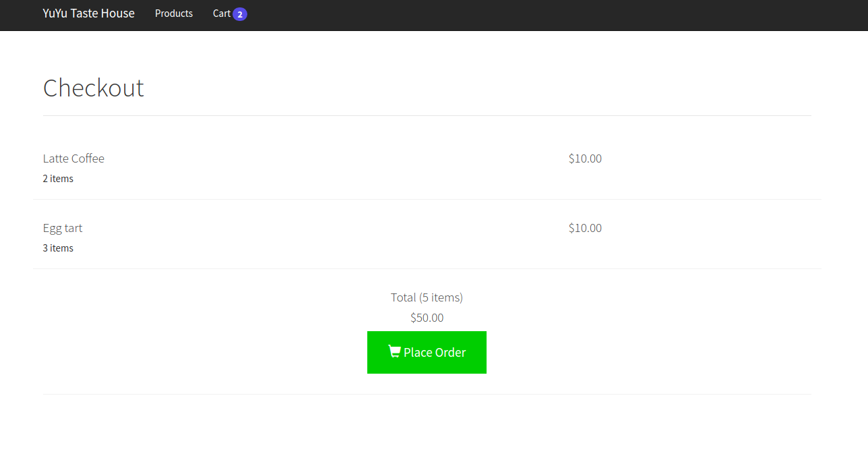
Task: Click the divider line below Egg tart row
Action: pyautogui.click(x=427, y=268)
